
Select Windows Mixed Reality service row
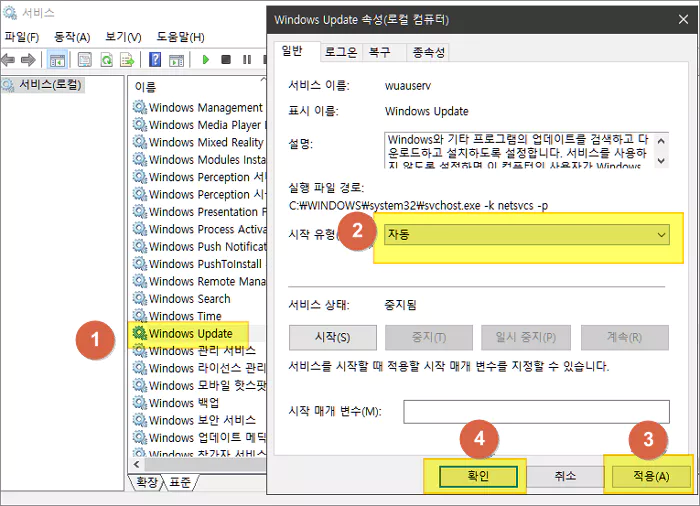[199, 142]
